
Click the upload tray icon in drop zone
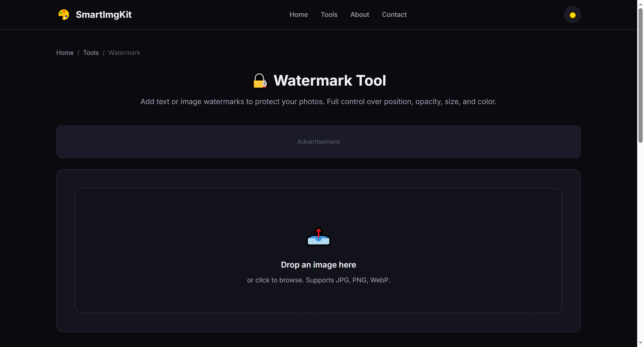point(319,236)
